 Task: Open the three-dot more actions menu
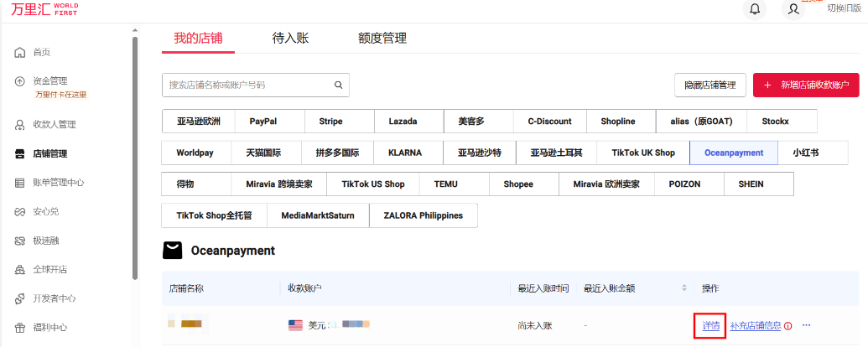pyautogui.click(x=807, y=325)
